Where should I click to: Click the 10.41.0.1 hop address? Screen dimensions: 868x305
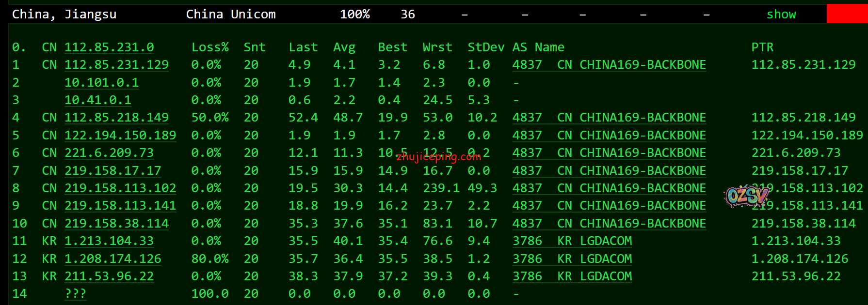pyautogui.click(x=97, y=100)
